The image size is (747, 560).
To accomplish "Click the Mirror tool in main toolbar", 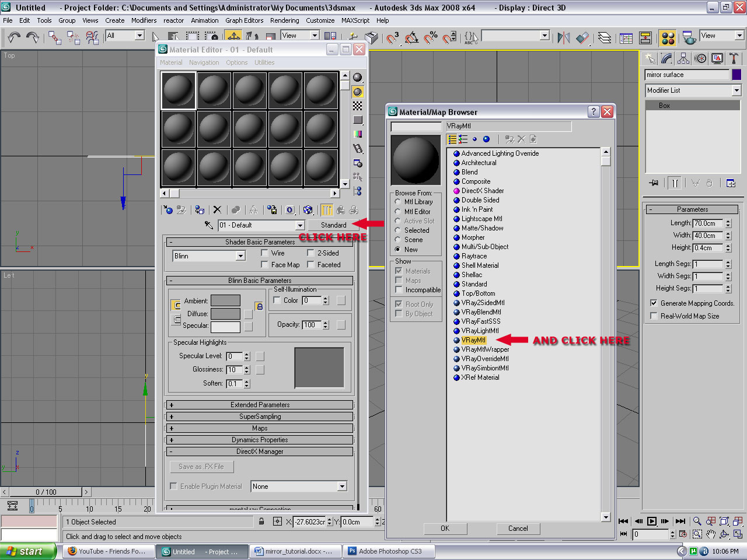I will point(564,38).
